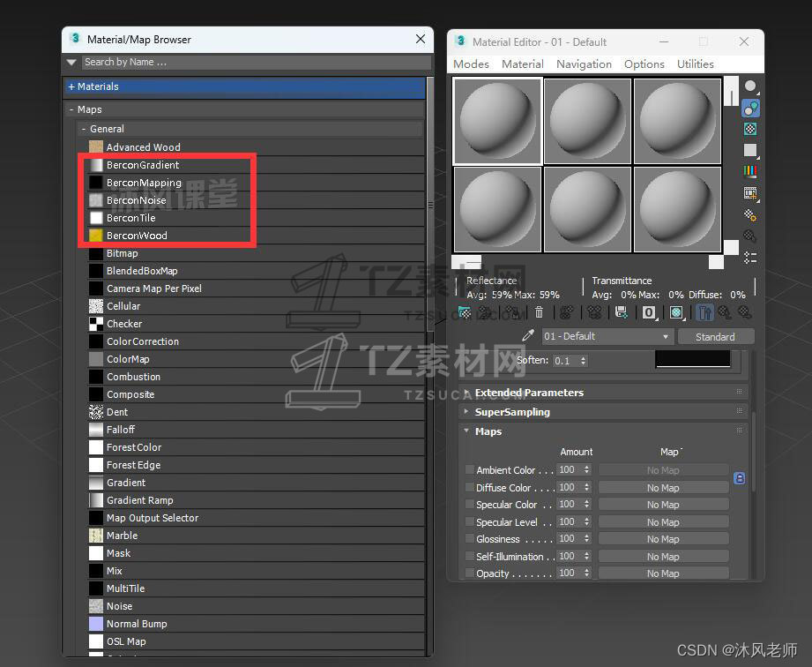
Task: Click the eyedropper pick material icon
Action: pos(528,336)
